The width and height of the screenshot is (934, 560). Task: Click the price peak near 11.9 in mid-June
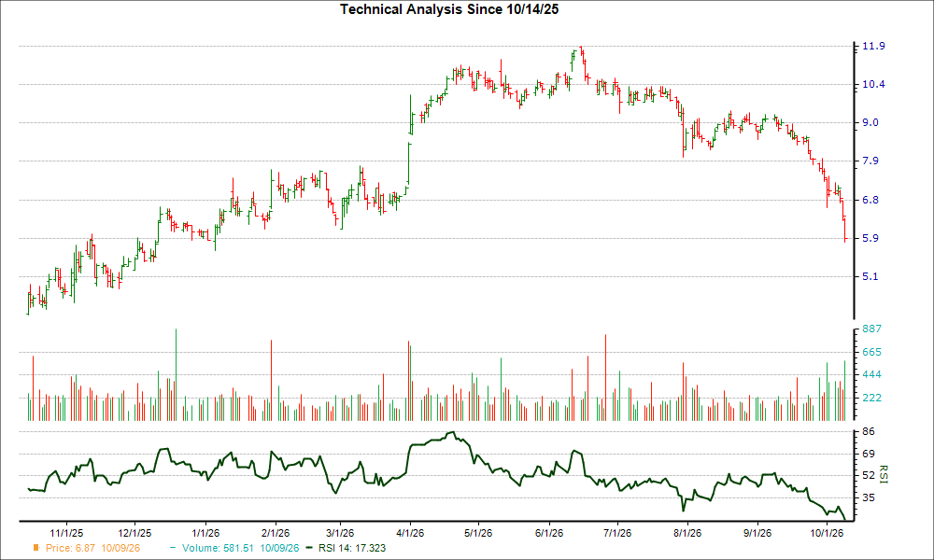[581, 50]
